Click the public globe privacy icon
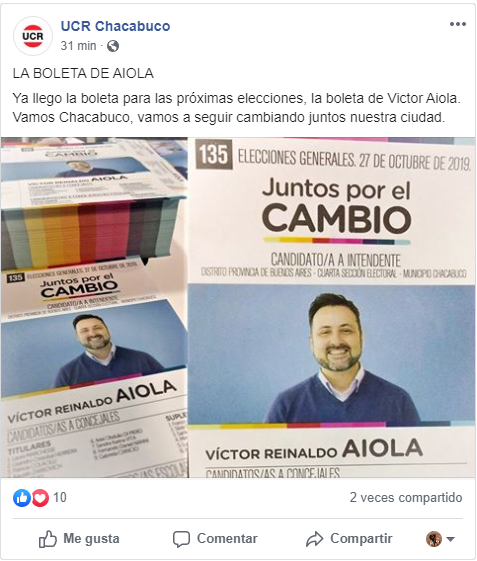This screenshot has width=477, height=561. [113, 46]
